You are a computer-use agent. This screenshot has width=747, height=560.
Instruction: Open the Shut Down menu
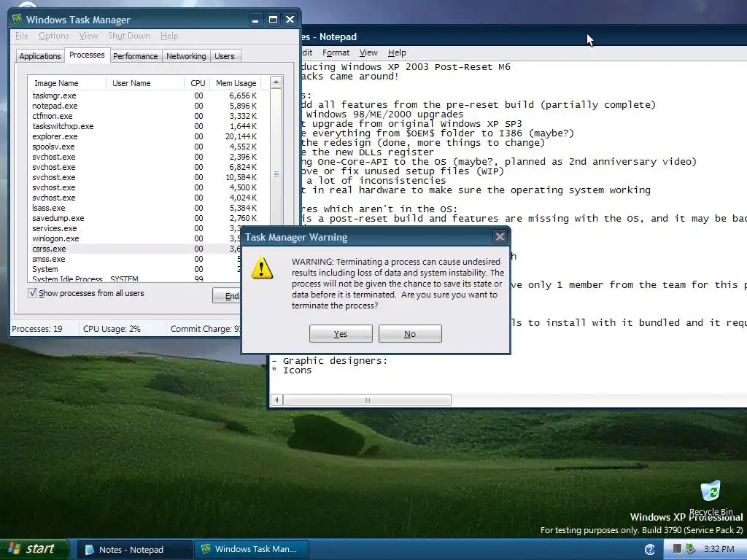[128, 36]
